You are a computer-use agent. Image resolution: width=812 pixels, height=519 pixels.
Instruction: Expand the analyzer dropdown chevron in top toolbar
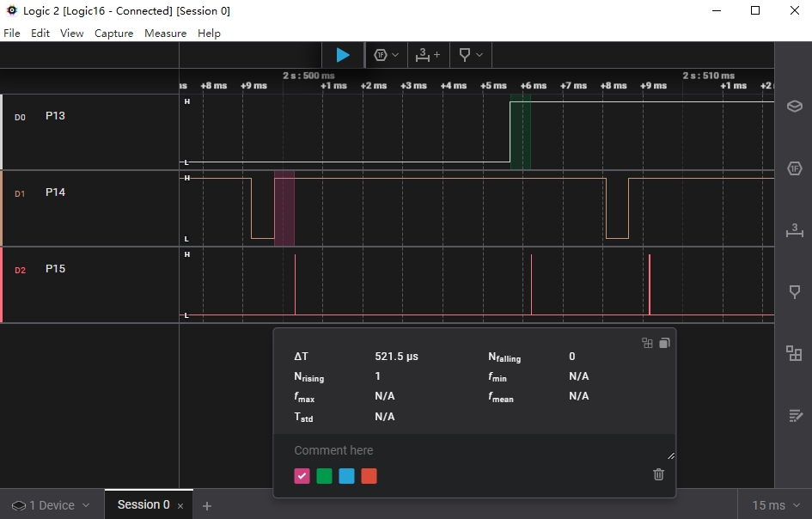point(395,55)
